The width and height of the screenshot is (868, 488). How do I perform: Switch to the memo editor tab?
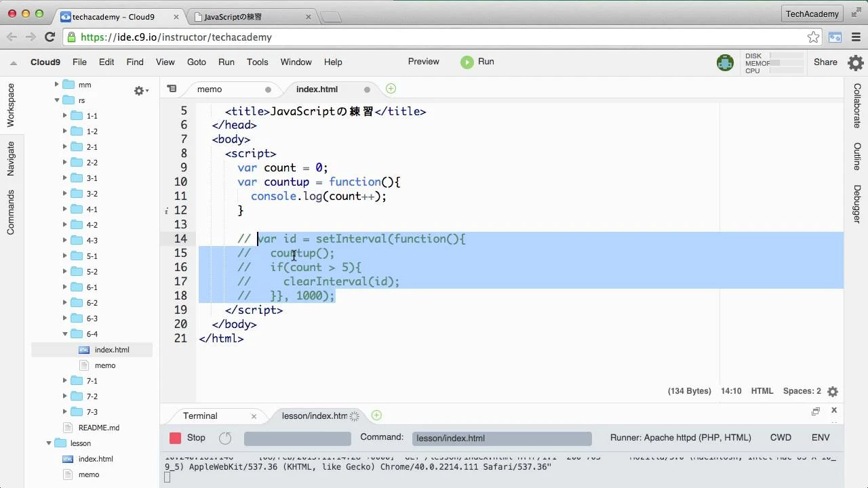[210, 89]
